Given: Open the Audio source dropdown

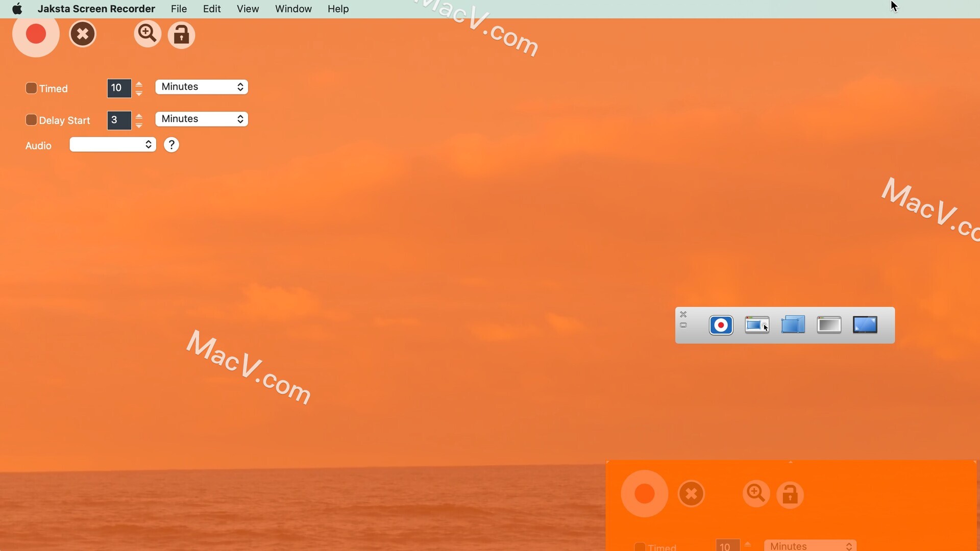Looking at the screenshot, I should tap(113, 144).
